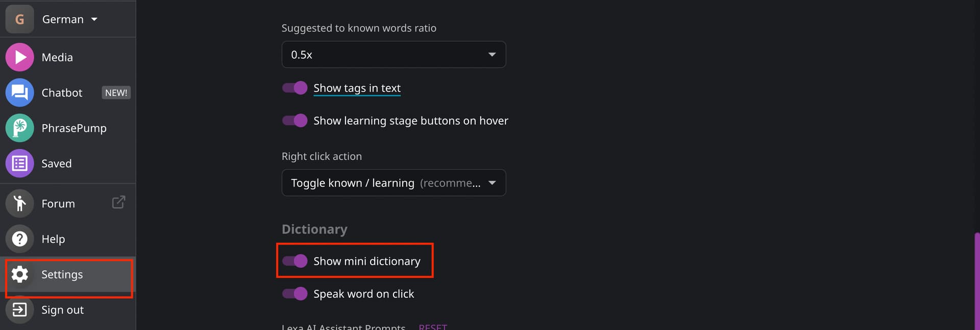Click the NEW! badge beside Chatbot
Screen dimensions: 980x330
116,93
